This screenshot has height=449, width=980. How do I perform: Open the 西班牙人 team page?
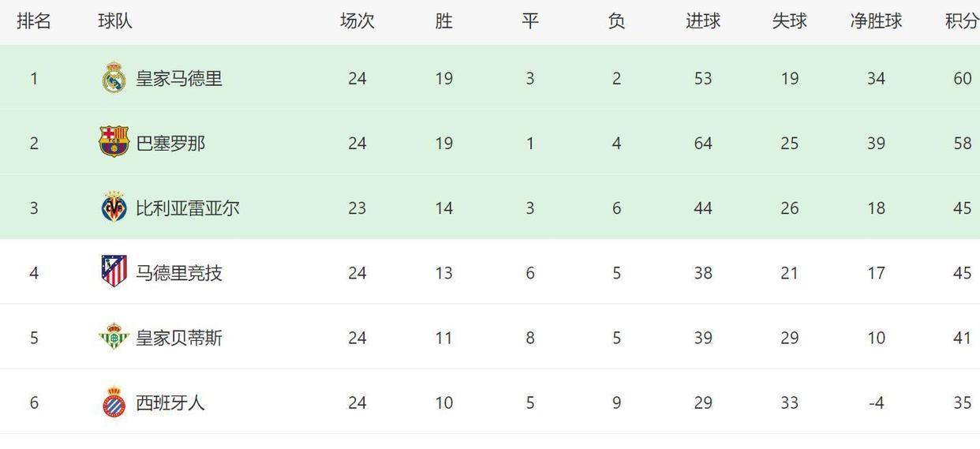pos(170,402)
